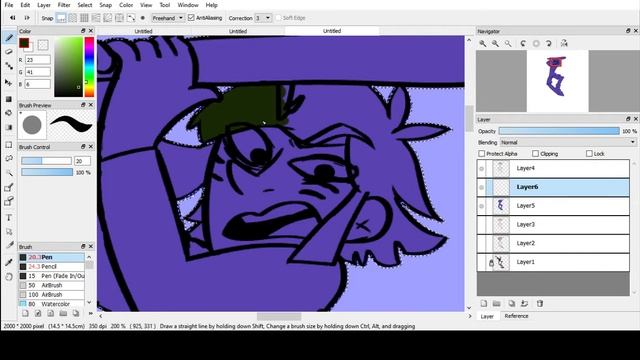Select the Select Pen tool

(9, 187)
